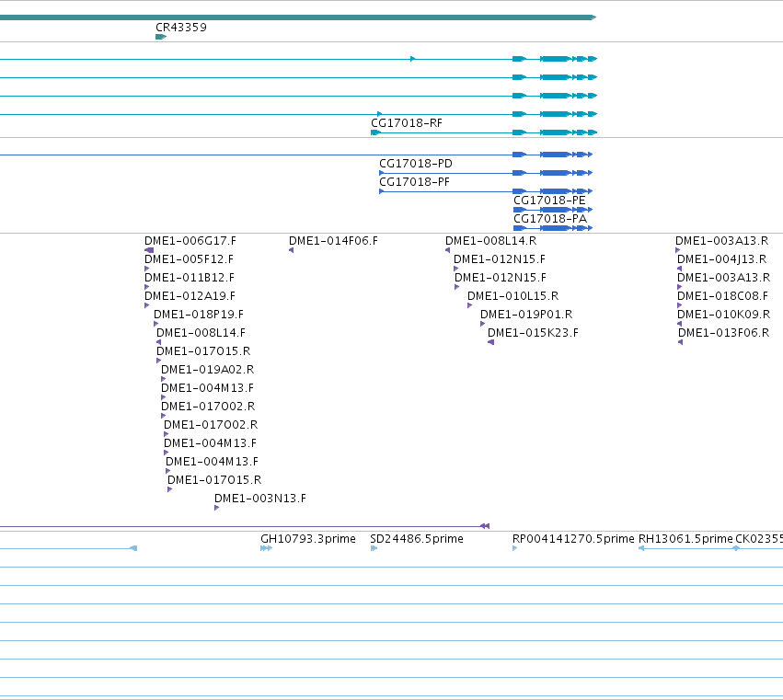Screen dimensions: 783x700
Task: Click the thick teal gene bar at top
Action: coord(298,18)
